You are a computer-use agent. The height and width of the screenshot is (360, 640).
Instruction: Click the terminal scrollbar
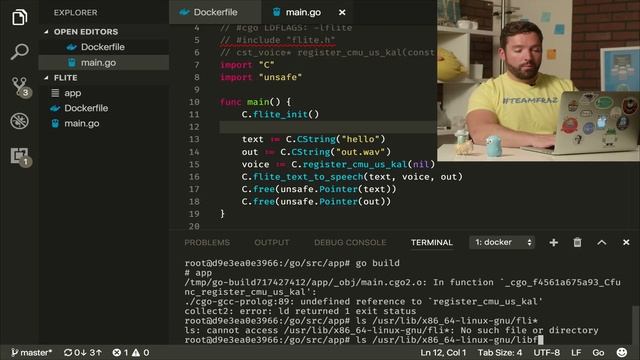(636, 324)
